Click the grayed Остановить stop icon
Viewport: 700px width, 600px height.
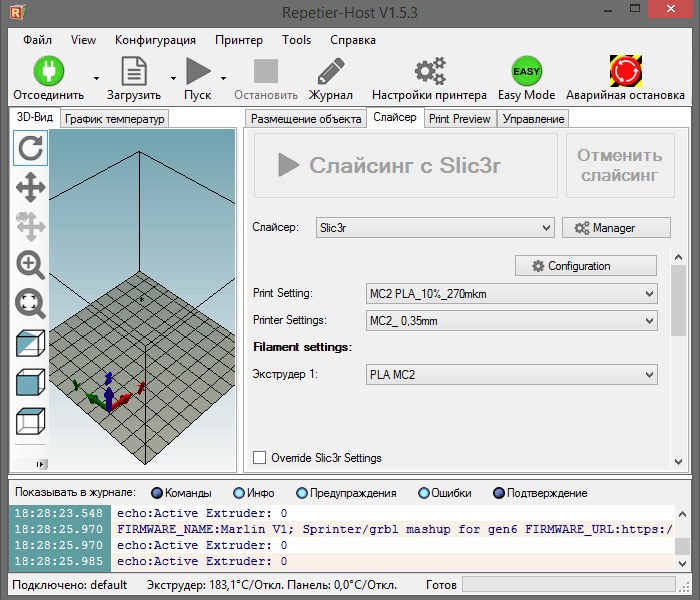coord(266,71)
